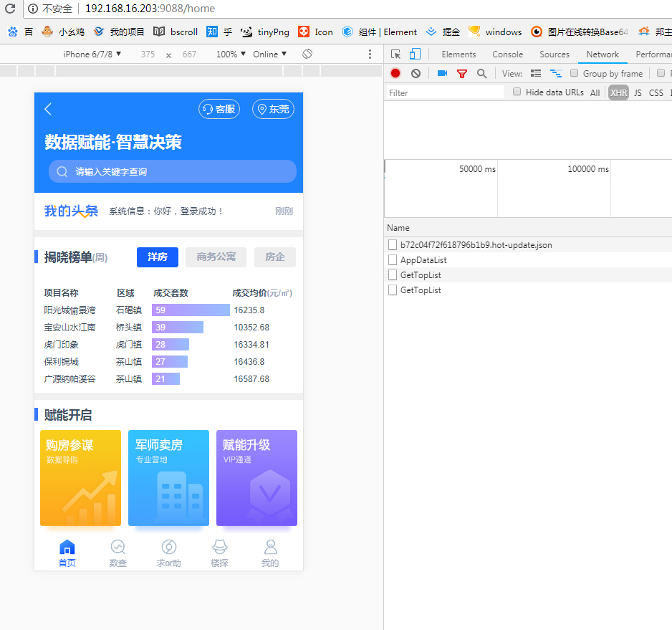Viewport: 672px width, 630px height.
Task: Switch to large request rows view
Action: [x=536, y=73]
